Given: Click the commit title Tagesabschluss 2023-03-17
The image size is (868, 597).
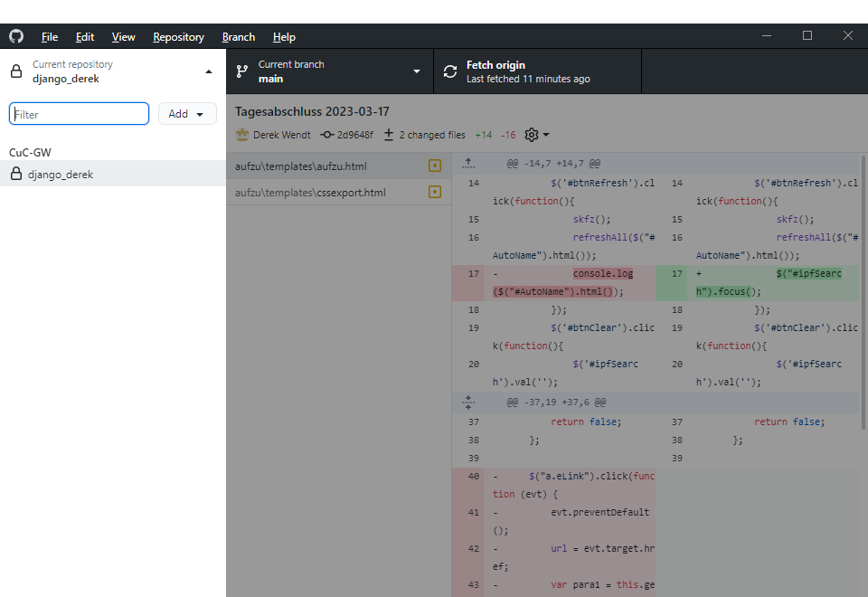Looking at the screenshot, I should (x=312, y=111).
